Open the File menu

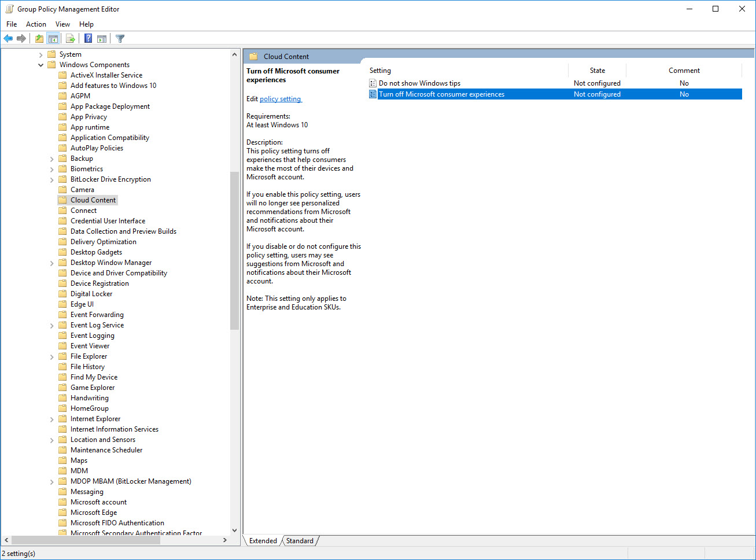[x=12, y=24]
